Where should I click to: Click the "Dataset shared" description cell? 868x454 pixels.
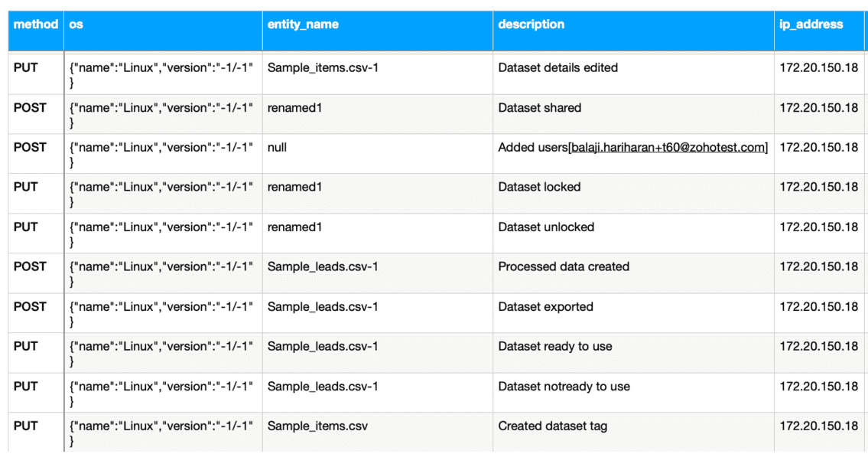pos(539,108)
